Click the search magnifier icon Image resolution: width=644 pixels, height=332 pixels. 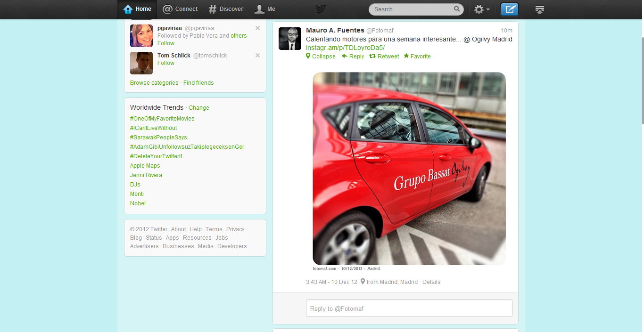(456, 9)
